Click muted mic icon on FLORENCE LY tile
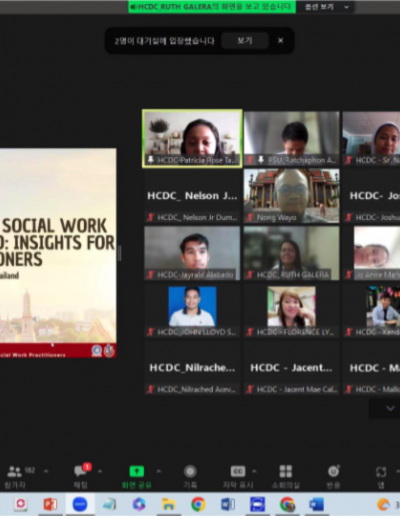The width and height of the screenshot is (400, 516). point(250,332)
